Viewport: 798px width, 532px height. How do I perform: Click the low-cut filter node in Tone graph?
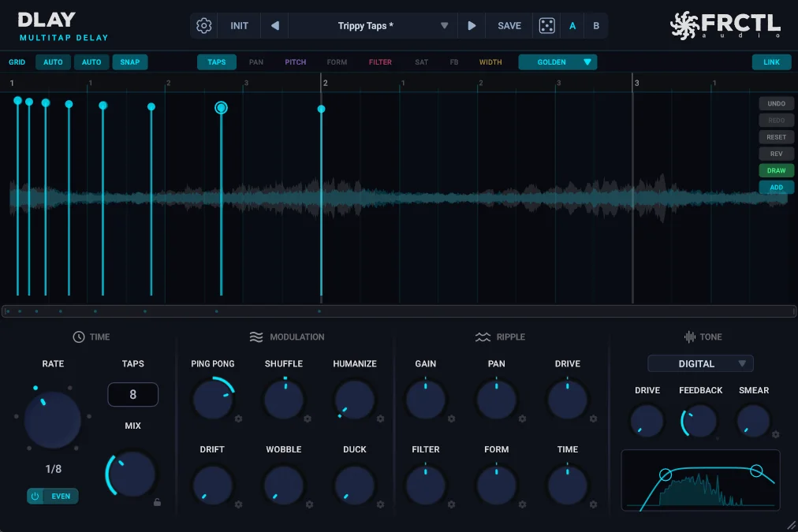[x=666, y=475]
